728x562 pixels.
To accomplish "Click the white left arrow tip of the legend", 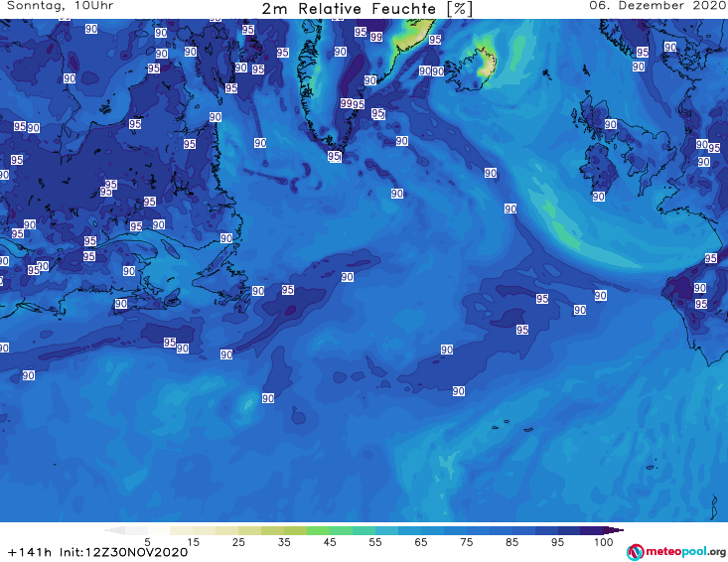I will [x=114, y=530].
